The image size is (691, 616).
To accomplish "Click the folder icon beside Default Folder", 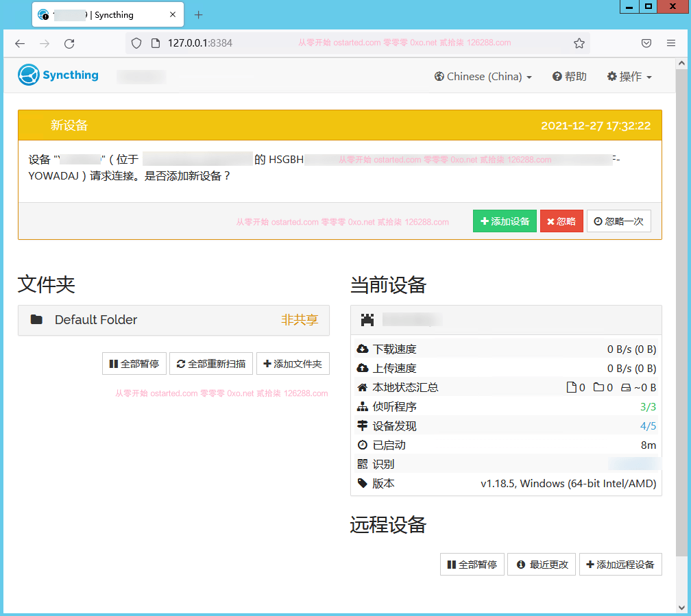I will click(x=36, y=319).
